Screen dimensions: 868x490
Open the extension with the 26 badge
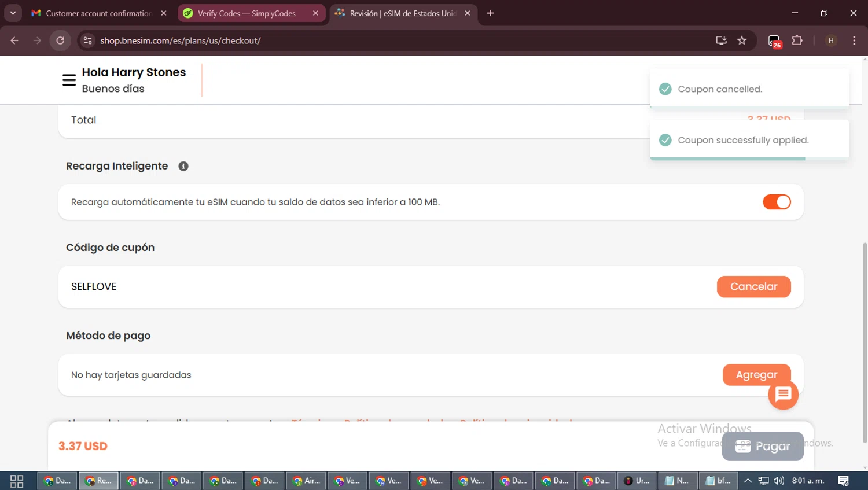click(774, 41)
